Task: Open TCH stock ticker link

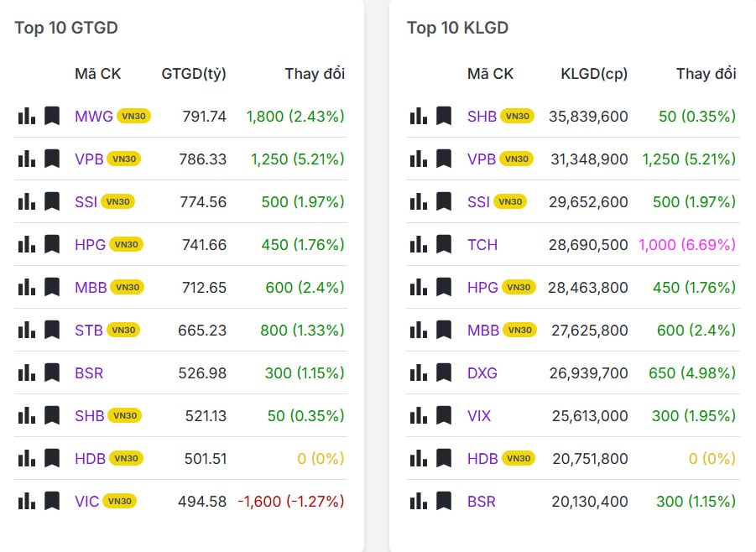Action: (482, 244)
